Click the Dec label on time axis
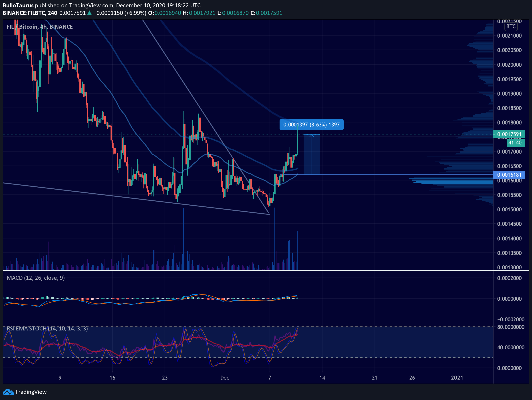Image resolution: width=532 pixels, height=400 pixels. click(225, 378)
